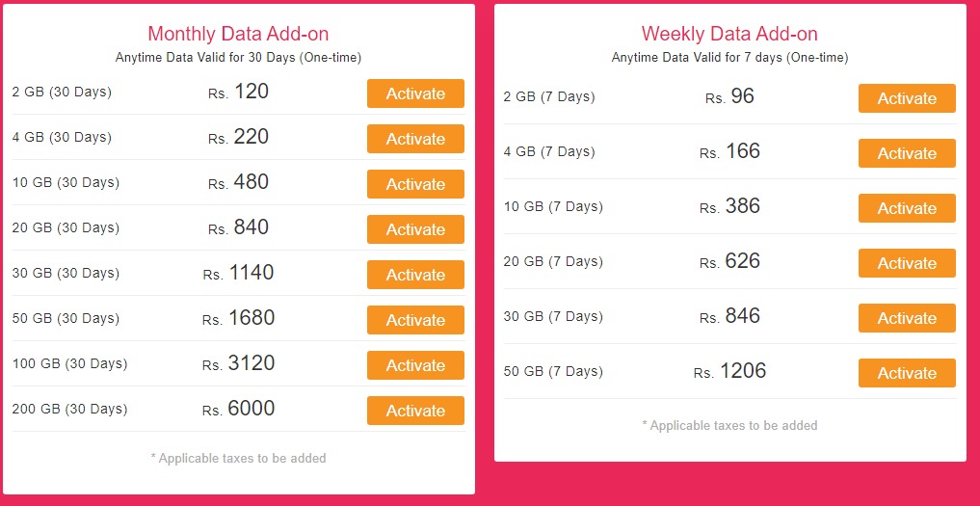
Task: Activate the 4 GB monthly add-on for Rs. 220
Action: pos(415,139)
